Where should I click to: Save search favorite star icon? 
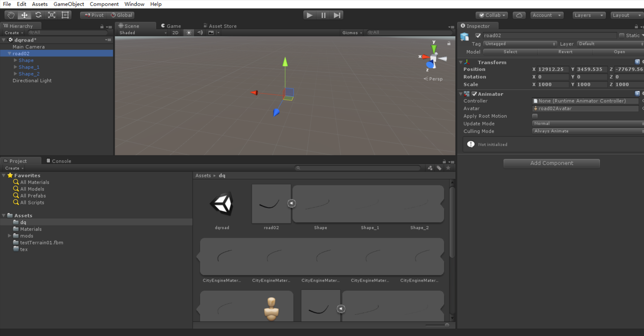point(448,168)
